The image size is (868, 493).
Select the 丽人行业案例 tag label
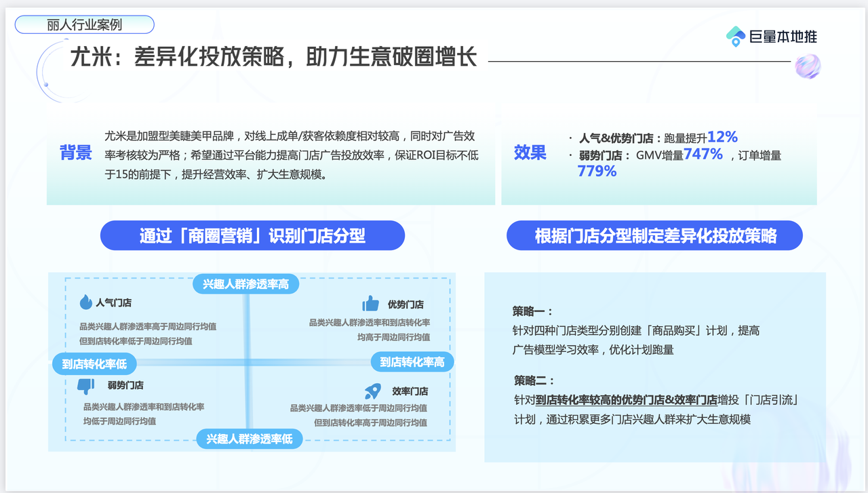pos(85,25)
